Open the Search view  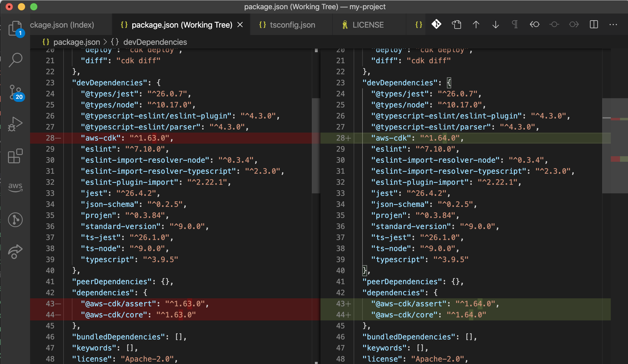(x=15, y=60)
